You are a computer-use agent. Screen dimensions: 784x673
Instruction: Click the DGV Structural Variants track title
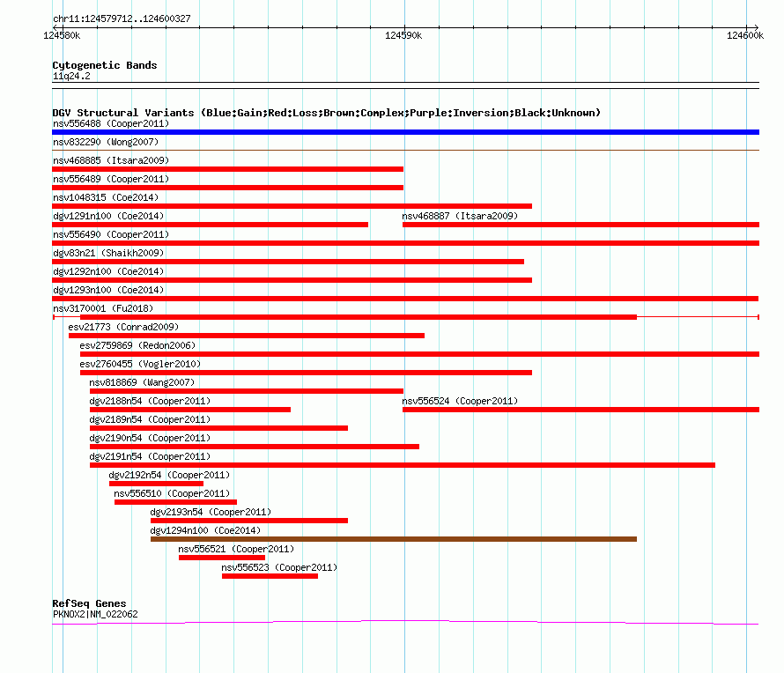pyautogui.click(x=326, y=113)
